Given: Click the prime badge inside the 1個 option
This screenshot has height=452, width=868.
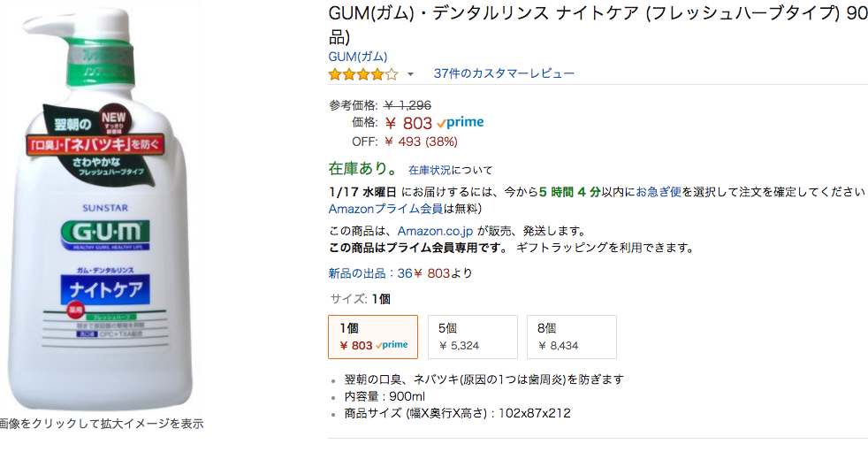Looking at the screenshot, I should tap(392, 345).
